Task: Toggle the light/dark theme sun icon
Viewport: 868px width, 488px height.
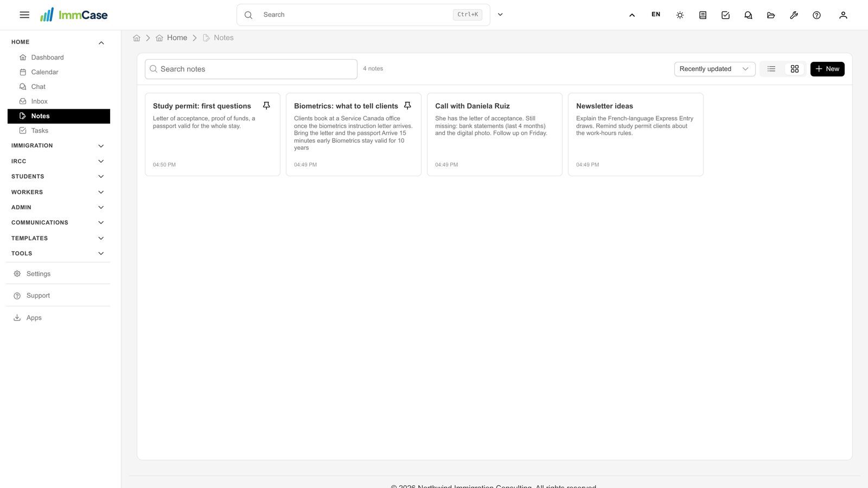Action: (x=680, y=15)
